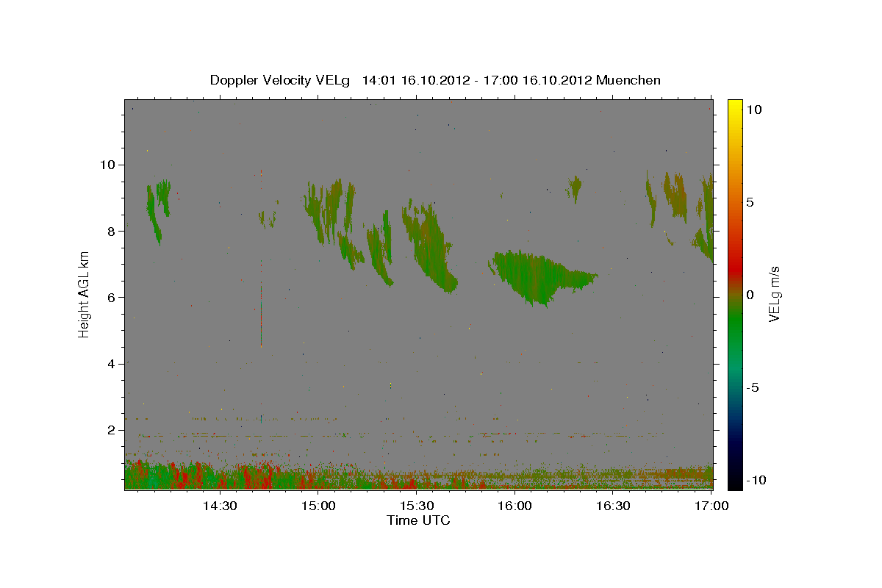
Task: Select the '17:00' time axis label
Action: (711, 506)
